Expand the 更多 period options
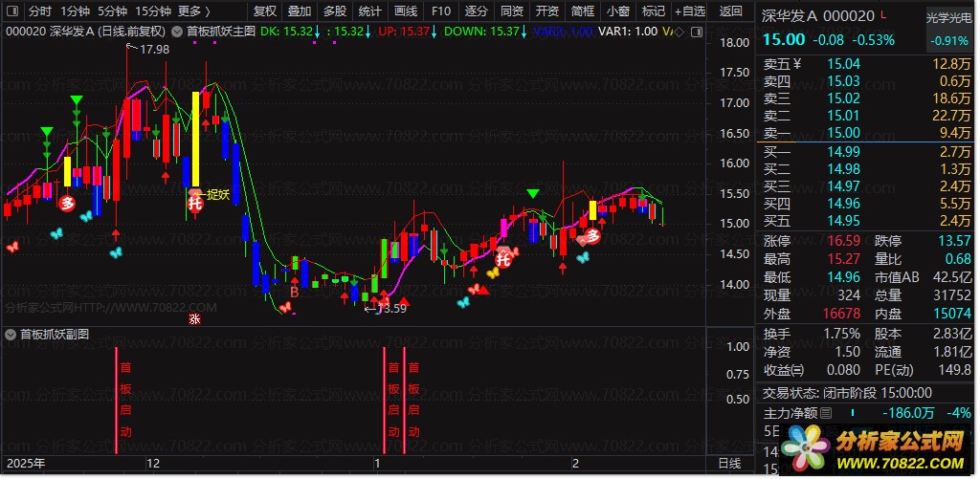The width and height of the screenshot is (980, 479). click(193, 11)
